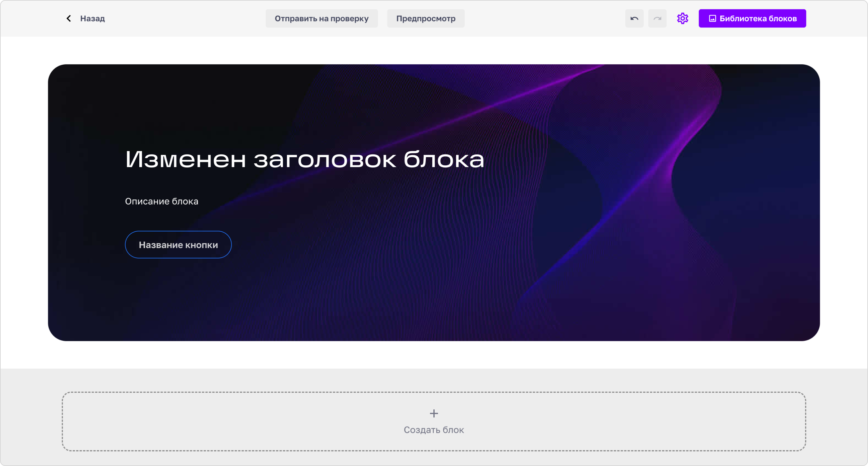Select the heading Изменен заголовок блока
This screenshot has height=466, width=868.
[305, 159]
